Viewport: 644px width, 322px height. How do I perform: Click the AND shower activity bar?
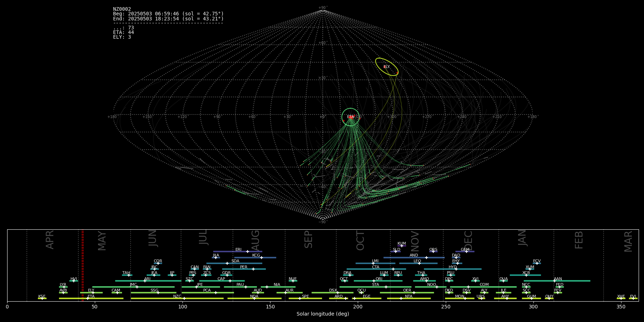tap(414, 258)
